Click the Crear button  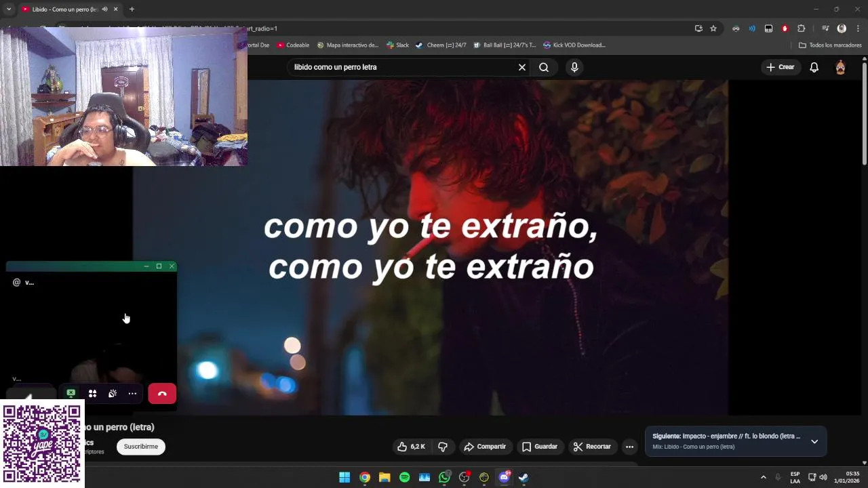coord(780,67)
